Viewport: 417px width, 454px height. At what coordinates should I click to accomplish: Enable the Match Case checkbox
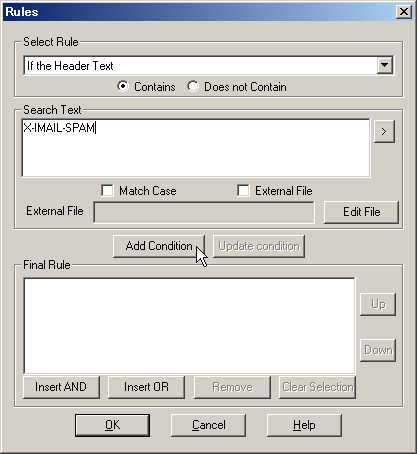pyautogui.click(x=107, y=191)
